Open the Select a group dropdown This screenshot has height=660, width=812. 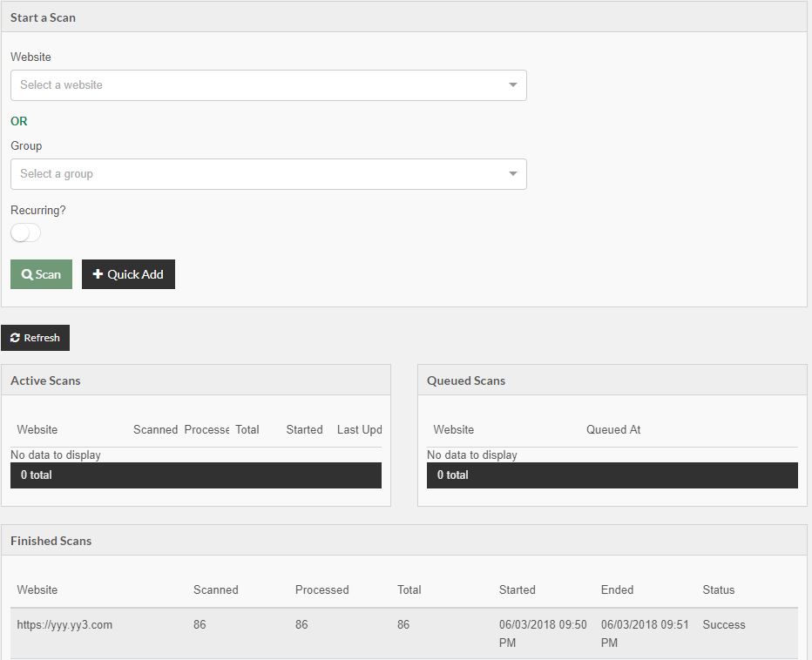pos(268,174)
